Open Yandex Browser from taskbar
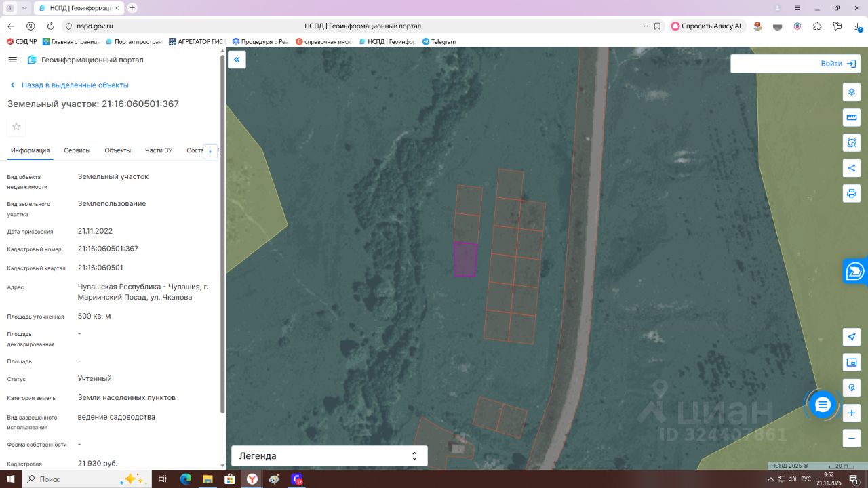This screenshot has width=868, height=488. [252, 479]
